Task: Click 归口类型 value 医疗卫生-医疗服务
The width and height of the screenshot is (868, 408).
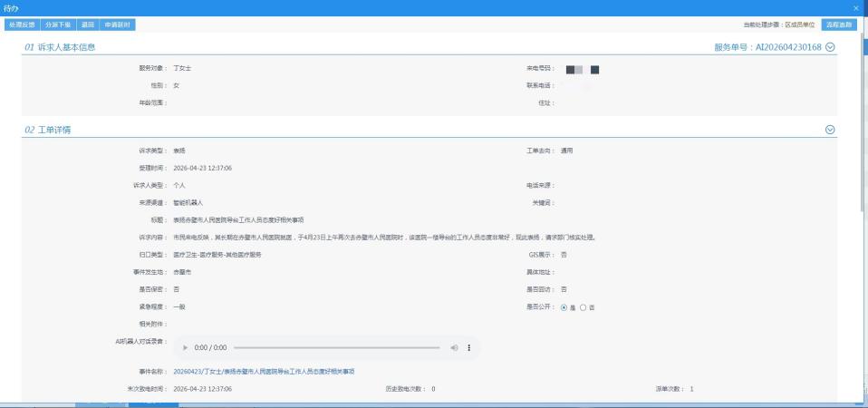Action: [217, 255]
